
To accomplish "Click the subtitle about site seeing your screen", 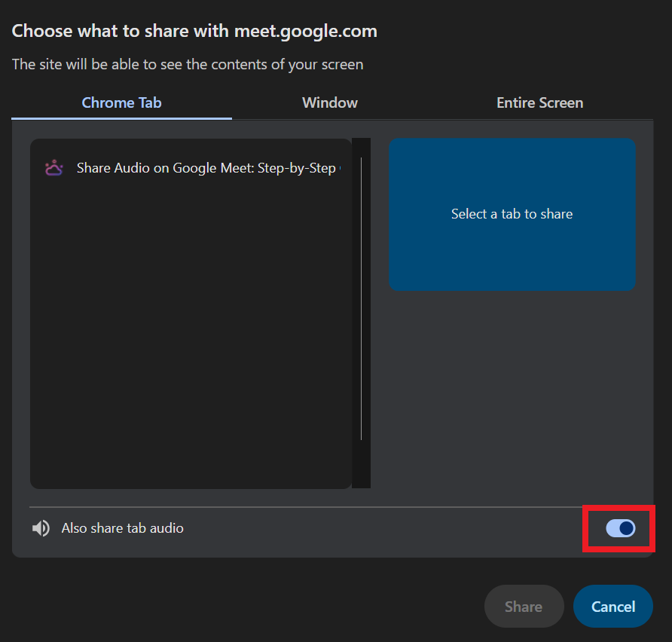I will click(187, 64).
